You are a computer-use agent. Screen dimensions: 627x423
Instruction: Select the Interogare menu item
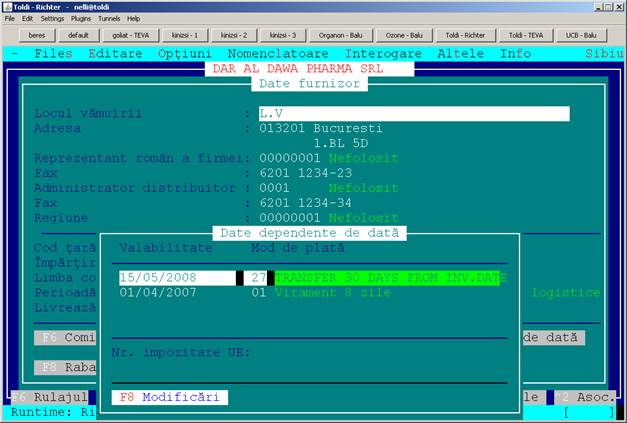(385, 53)
